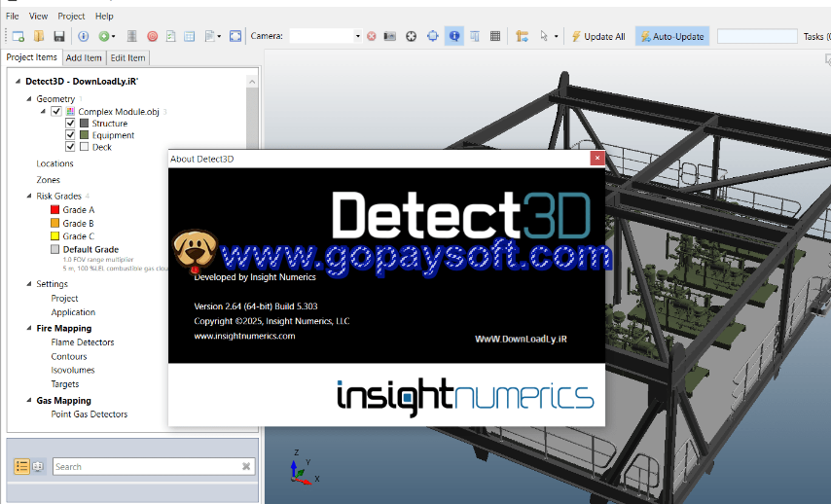Screen dimensions: 831x504
Task: Click the fit-to-window frame icon
Action: coord(235,36)
